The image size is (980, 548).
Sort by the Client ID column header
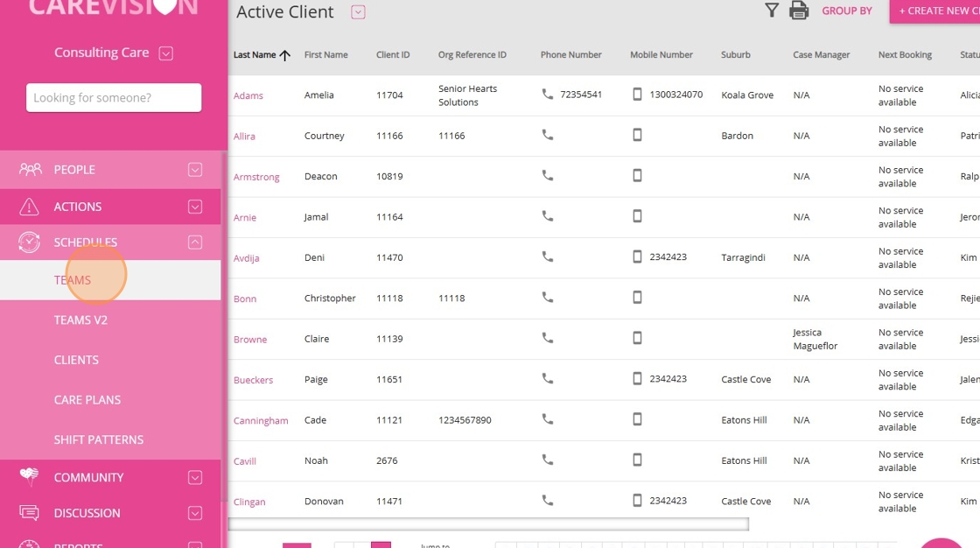pos(393,55)
